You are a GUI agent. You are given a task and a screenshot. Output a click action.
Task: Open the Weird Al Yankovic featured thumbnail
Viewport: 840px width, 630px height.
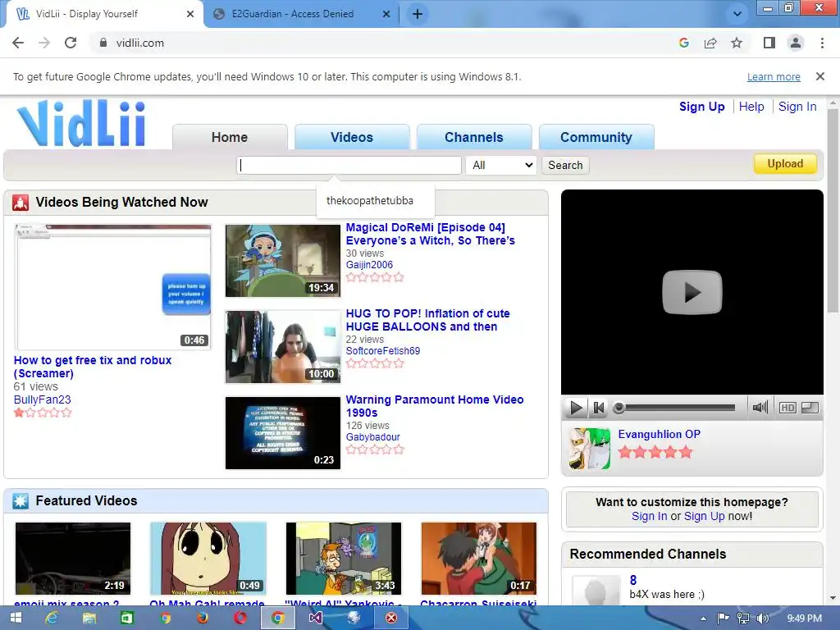click(x=344, y=558)
